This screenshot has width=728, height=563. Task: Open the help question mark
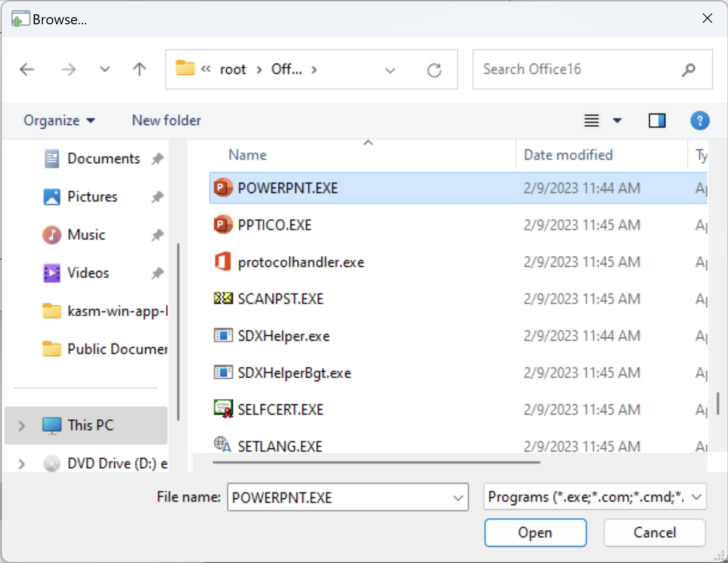(x=700, y=121)
